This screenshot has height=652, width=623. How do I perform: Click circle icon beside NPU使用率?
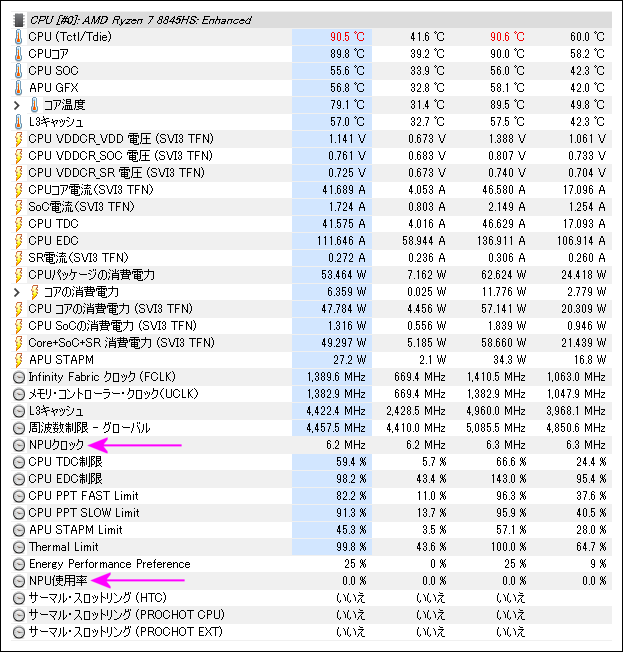pos(19,581)
